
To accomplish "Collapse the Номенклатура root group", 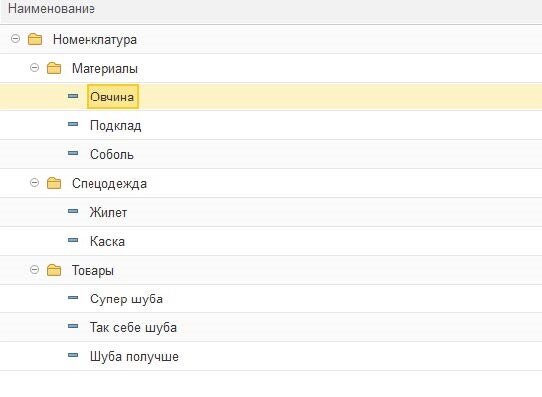I will pos(15,38).
